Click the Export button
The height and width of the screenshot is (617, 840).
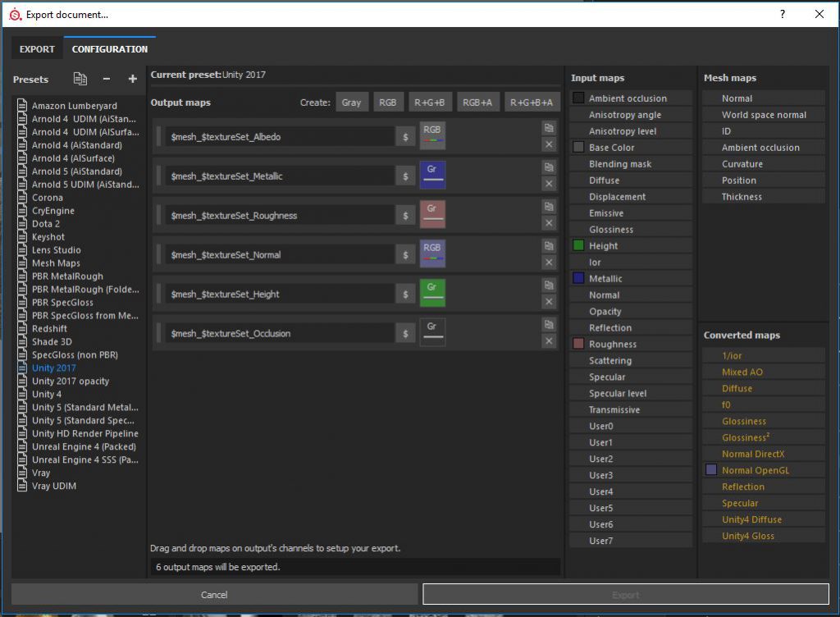click(x=626, y=595)
